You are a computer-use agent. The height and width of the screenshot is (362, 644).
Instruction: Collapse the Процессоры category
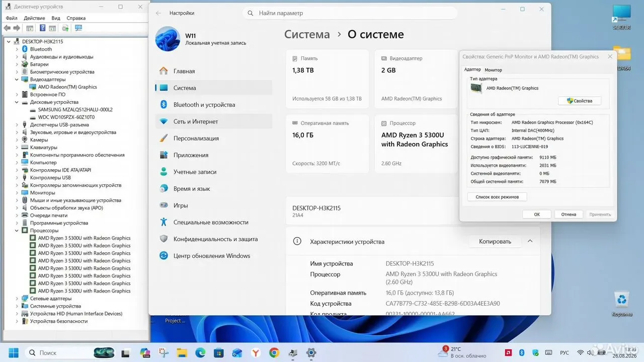tap(17, 230)
